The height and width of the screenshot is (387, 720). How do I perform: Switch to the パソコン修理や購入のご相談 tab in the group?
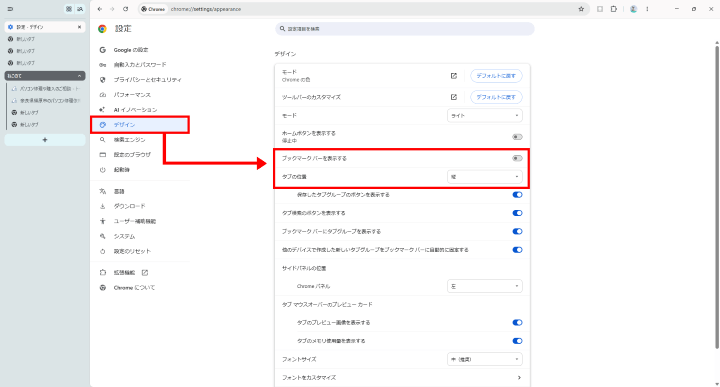[x=46, y=89]
